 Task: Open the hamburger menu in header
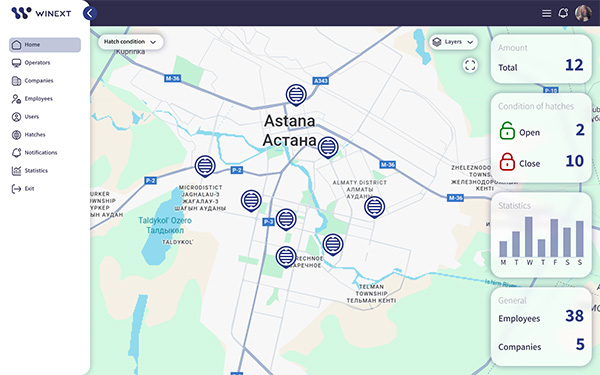(546, 13)
